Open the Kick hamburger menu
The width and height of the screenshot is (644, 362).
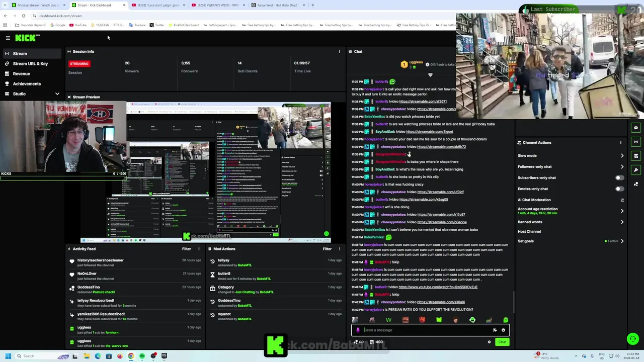[8, 38]
